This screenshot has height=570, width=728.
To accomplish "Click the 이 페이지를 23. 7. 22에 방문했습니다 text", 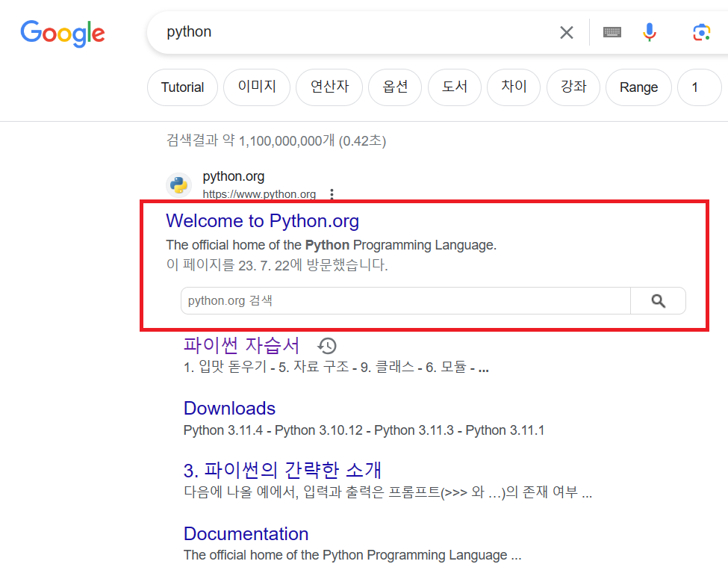I will click(277, 265).
